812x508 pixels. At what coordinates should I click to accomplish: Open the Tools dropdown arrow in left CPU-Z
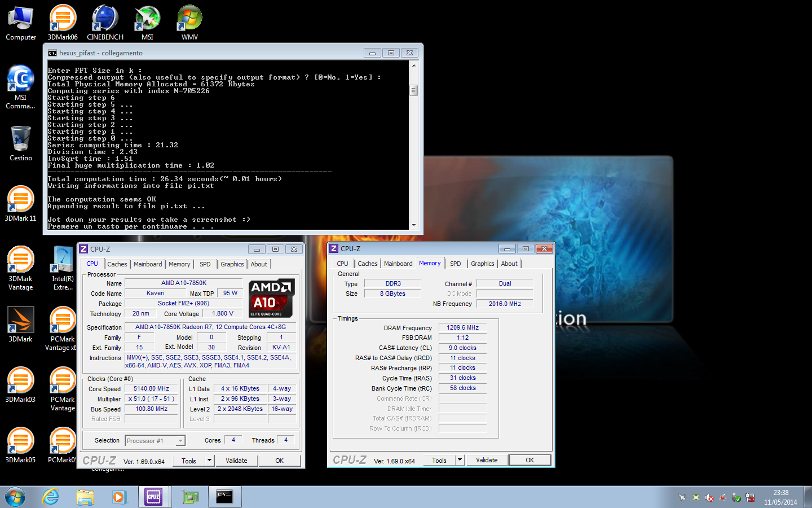pos(209,461)
